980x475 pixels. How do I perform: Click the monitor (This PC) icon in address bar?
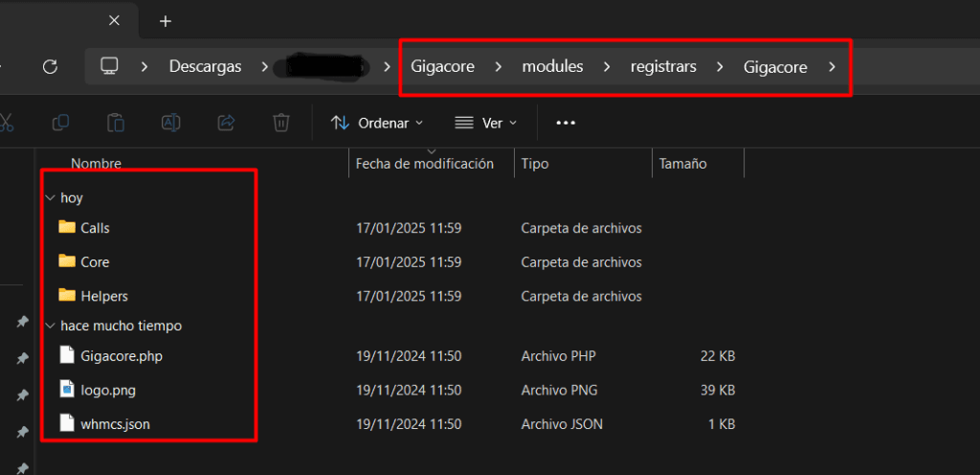[x=110, y=66]
